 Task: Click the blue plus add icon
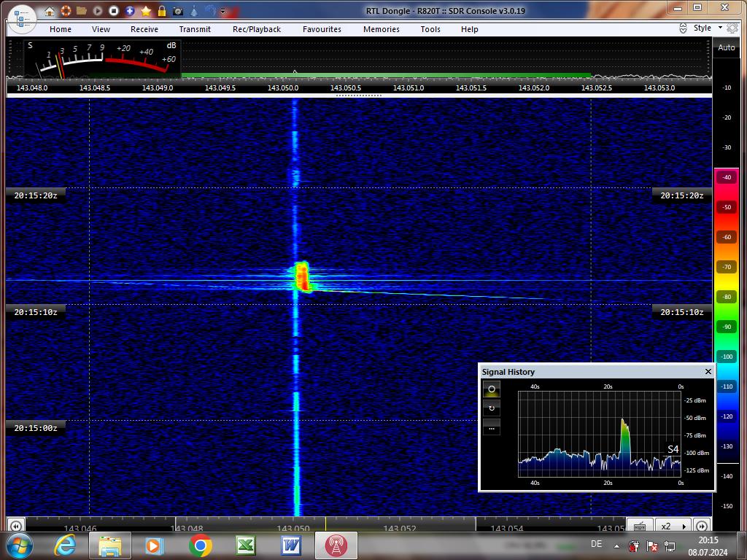130,11
